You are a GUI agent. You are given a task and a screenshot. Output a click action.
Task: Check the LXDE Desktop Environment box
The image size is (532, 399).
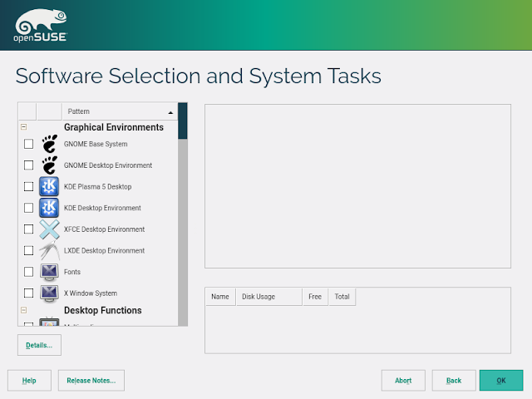(29, 250)
